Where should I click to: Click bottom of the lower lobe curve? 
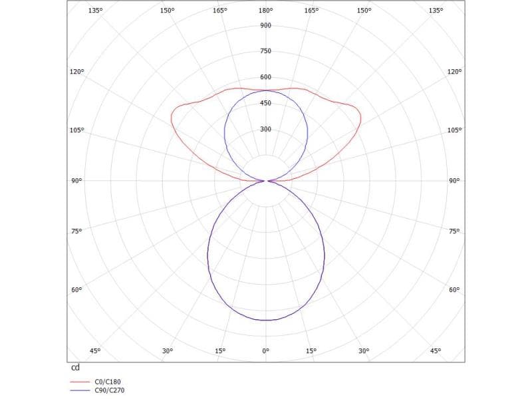(266, 321)
